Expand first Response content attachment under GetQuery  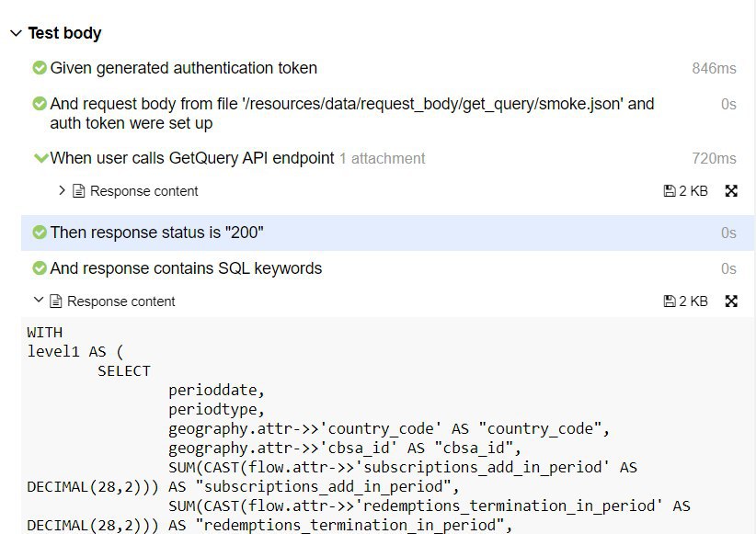[x=62, y=190]
